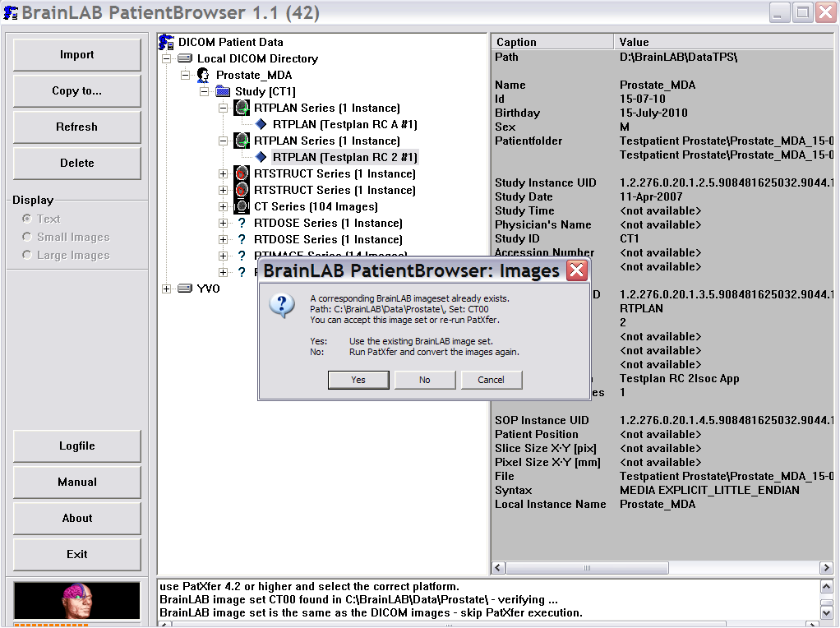The width and height of the screenshot is (840, 628).
Task: Expand the CT Series (104 Images) node
Action: 223,206
